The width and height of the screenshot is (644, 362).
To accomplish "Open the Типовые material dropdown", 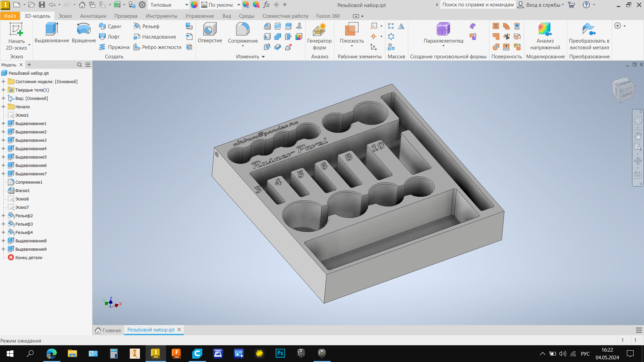I will pyautogui.click(x=186, y=5).
